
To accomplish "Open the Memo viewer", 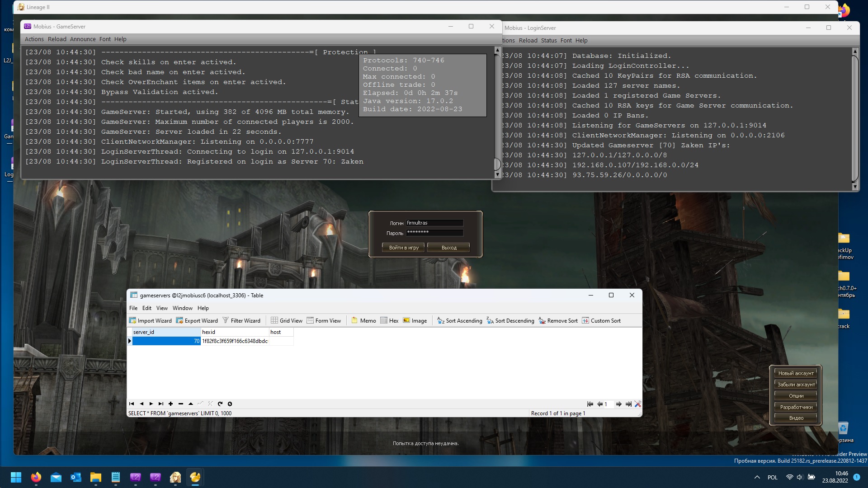I will 363,320.
